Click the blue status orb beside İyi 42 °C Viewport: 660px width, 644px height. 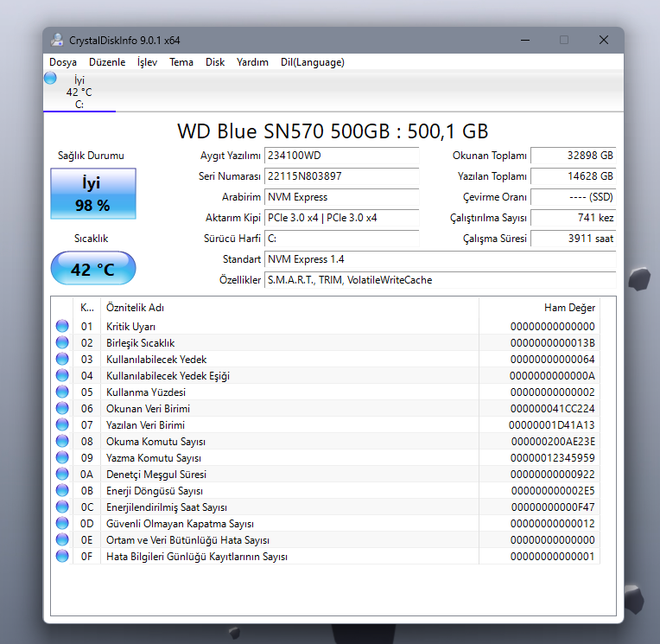pos(50,79)
